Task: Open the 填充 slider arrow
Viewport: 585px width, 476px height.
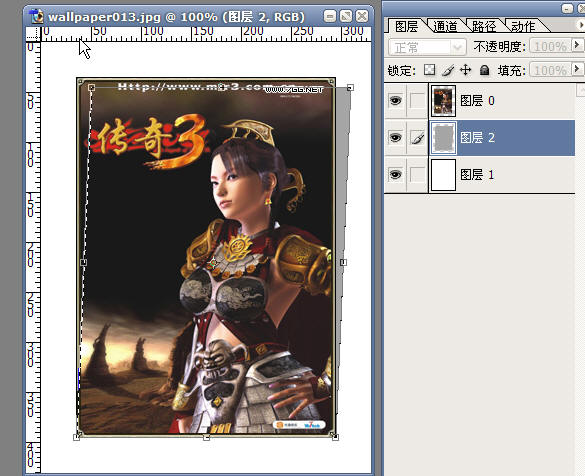Action: pyautogui.click(x=577, y=69)
